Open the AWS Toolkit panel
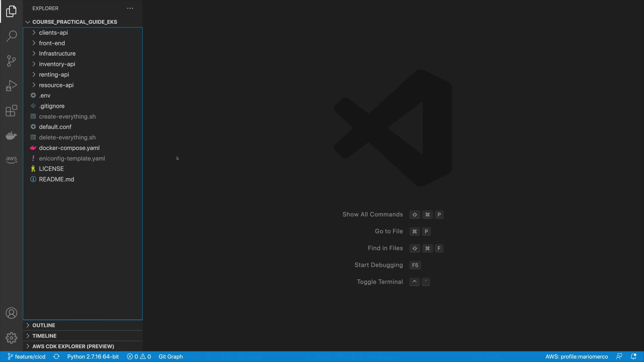The width and height of the screenshot is (644, 362). coord(11,160)
